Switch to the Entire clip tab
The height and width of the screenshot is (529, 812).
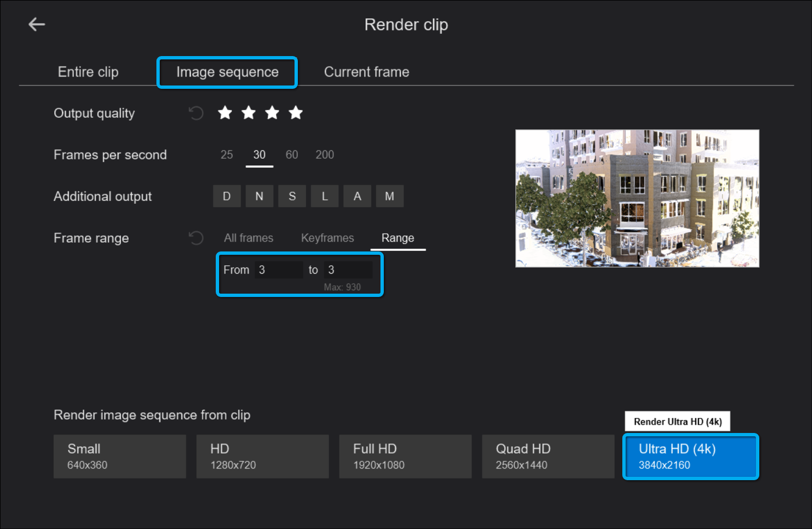click(x=88, y=72)
